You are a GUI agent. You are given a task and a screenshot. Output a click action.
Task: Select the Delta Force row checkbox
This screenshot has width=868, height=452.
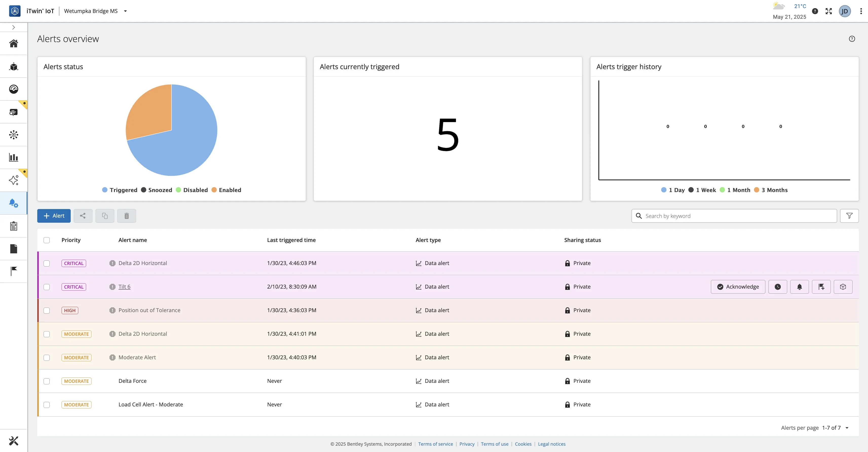click(x=47, y=381)
